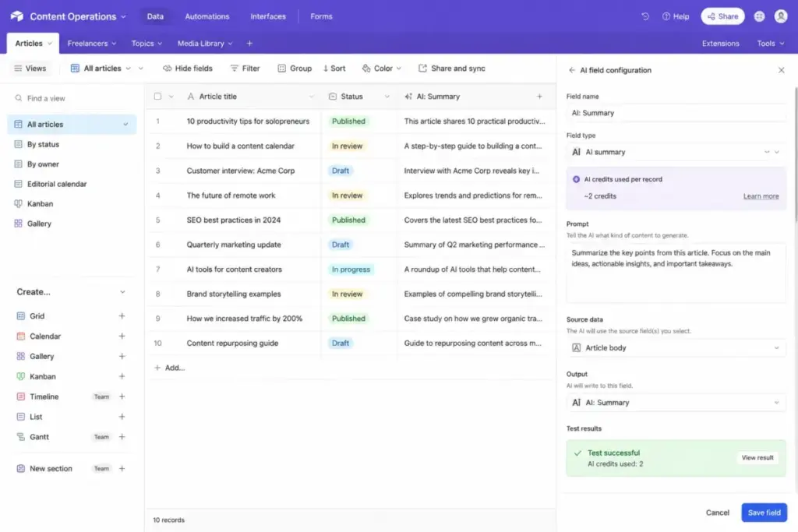Expand Status column menu arrow
This screenshot has width=798, height=532.
pos(387,96)
